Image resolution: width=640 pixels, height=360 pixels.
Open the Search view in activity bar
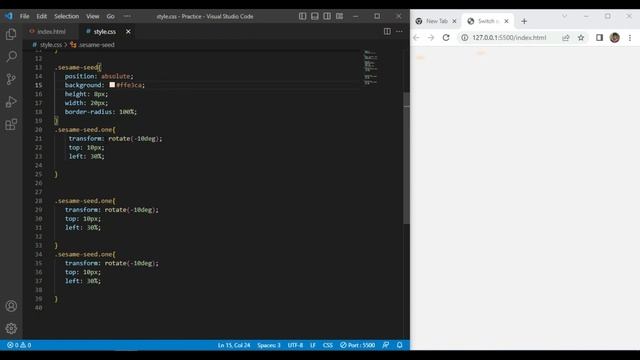[x=11, y=56]
